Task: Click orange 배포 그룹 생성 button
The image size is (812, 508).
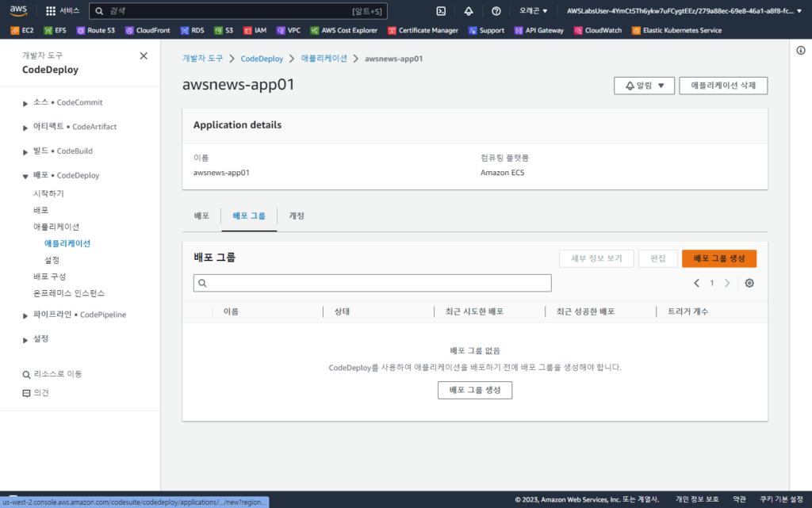Action: (718, 258)
